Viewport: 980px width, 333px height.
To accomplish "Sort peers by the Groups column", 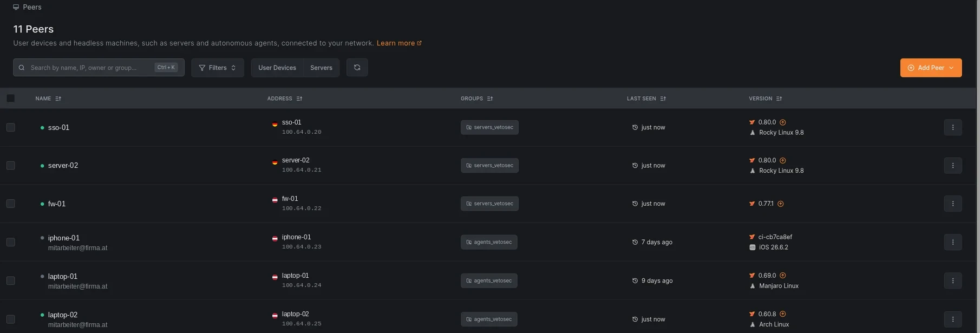I will 476,99.
